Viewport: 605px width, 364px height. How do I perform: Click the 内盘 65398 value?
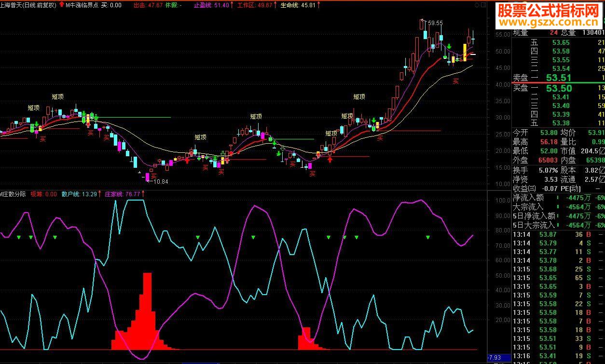(595, 160)
